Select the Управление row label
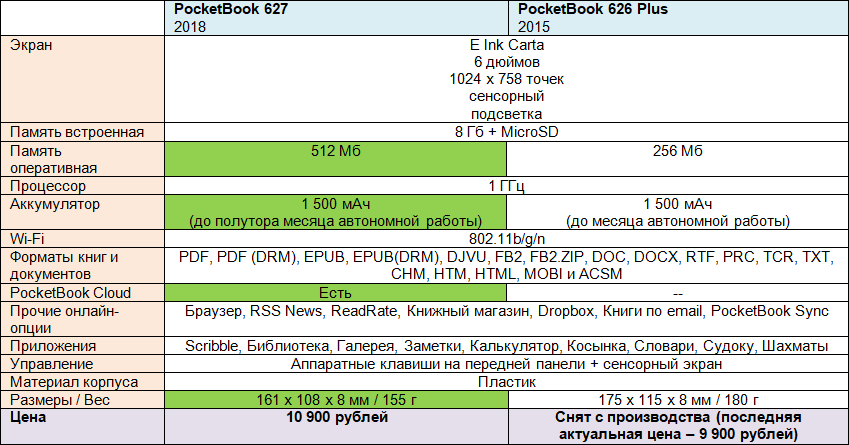 (82, 364)
